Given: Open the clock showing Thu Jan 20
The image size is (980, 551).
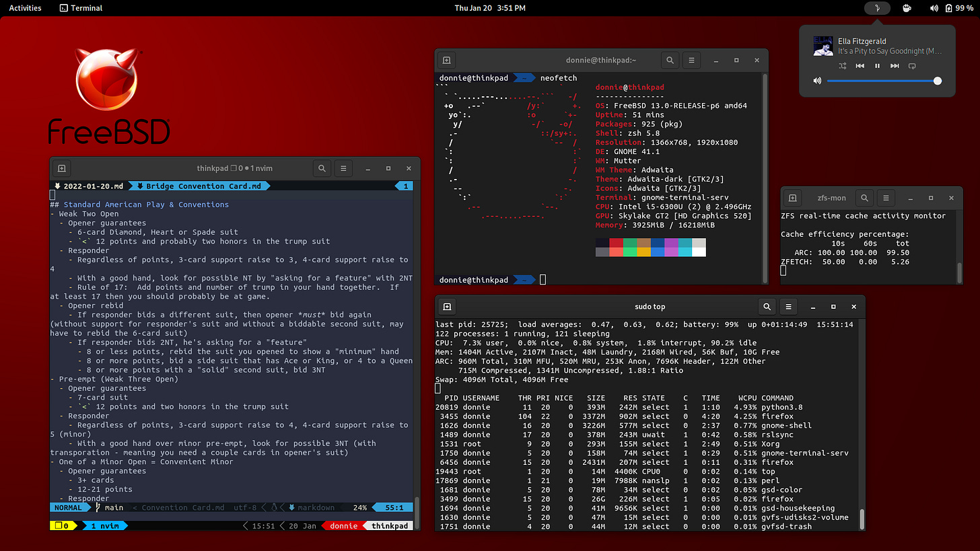Looking at the screenshot, I should tap(489, 8).
